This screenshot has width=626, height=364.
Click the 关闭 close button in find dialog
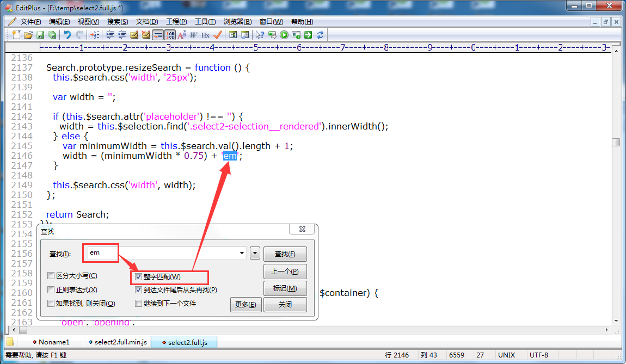285,305
